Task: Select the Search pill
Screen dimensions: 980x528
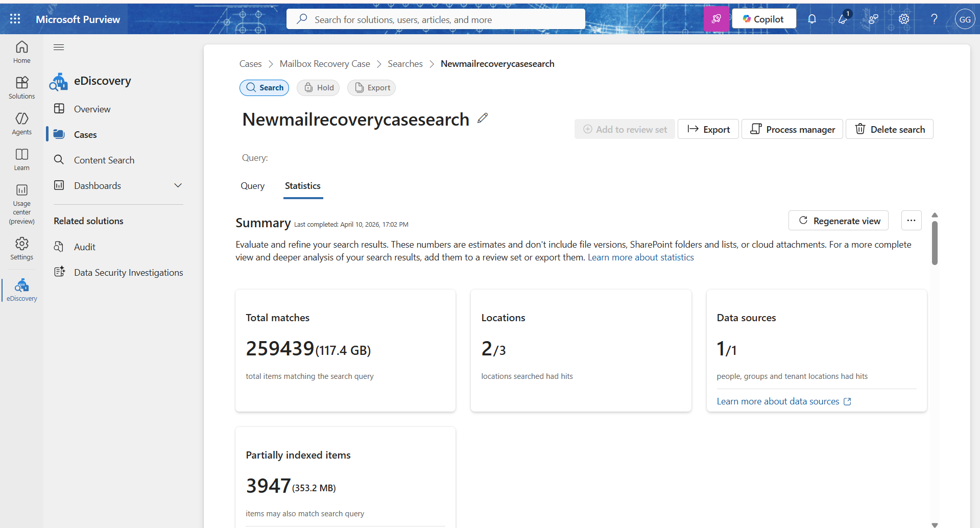Action: pos(265,88)
